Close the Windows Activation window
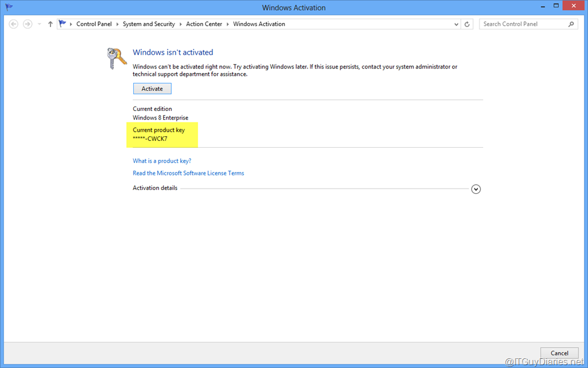This screenshot has height=368, width=588. [574, 6]
